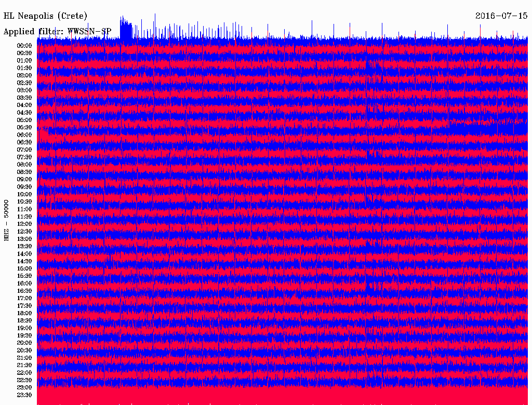The height and width of the screenshot is (405, 532).
Task: Select the 22:30 time label
Action: [24, 380]
